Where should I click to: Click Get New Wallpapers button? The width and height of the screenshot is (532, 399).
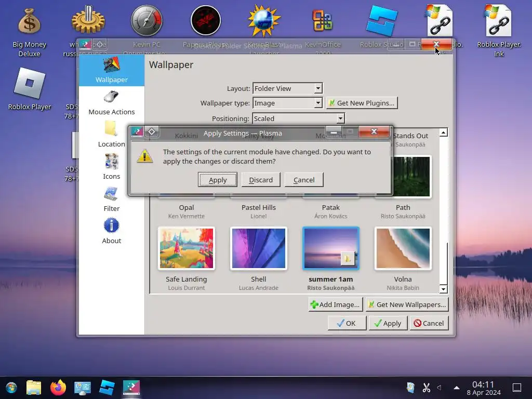tap(407, 304)
